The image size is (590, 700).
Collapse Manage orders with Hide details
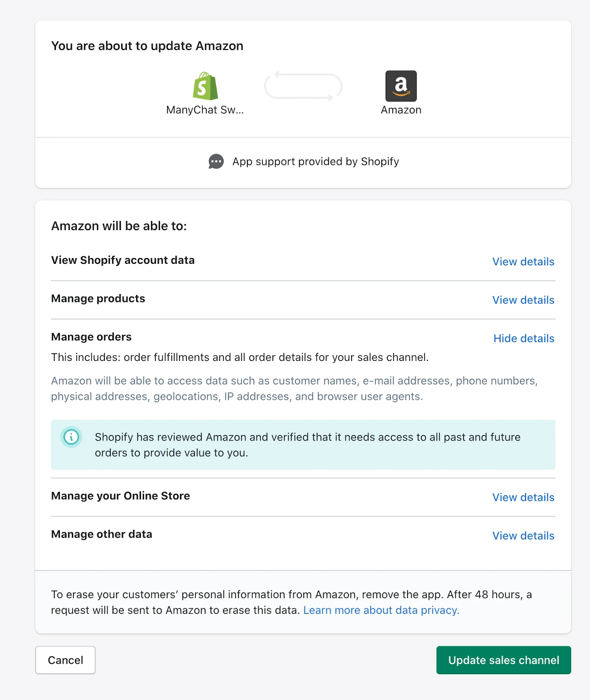click(523, 339)
